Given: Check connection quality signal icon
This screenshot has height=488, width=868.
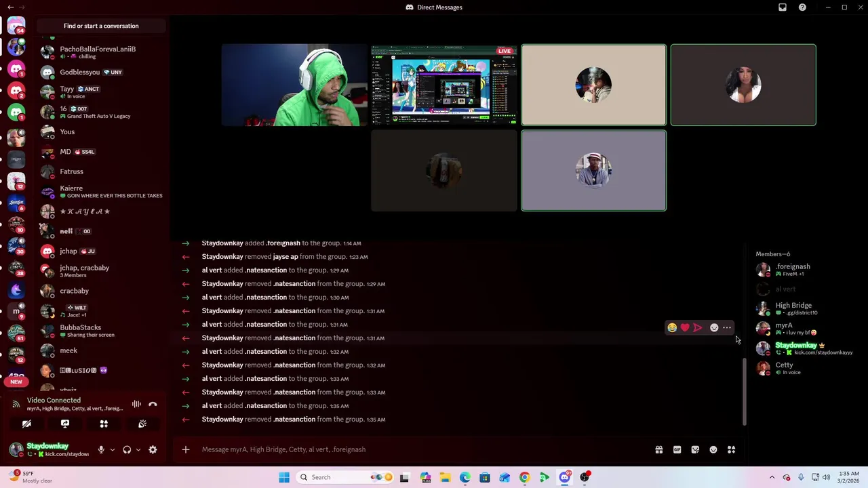Looking at the screenshot, I should click(16, 404).
